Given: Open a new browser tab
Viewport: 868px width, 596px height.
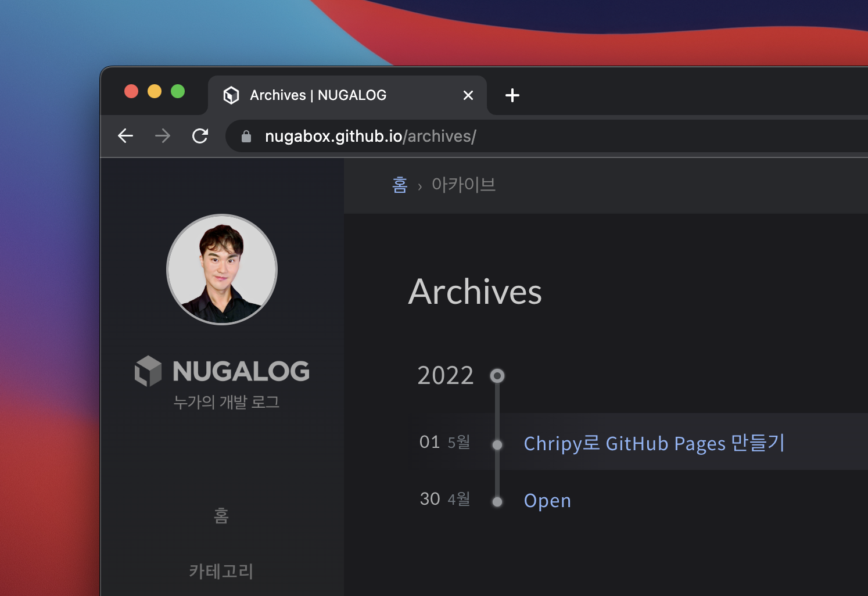Looking at the screenshot, I should click(512, 95).
